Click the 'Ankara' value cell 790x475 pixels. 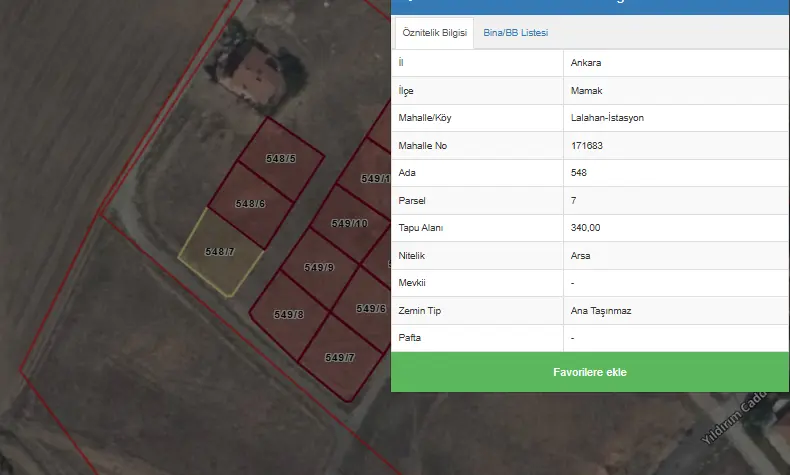click(x=585, y=63)
